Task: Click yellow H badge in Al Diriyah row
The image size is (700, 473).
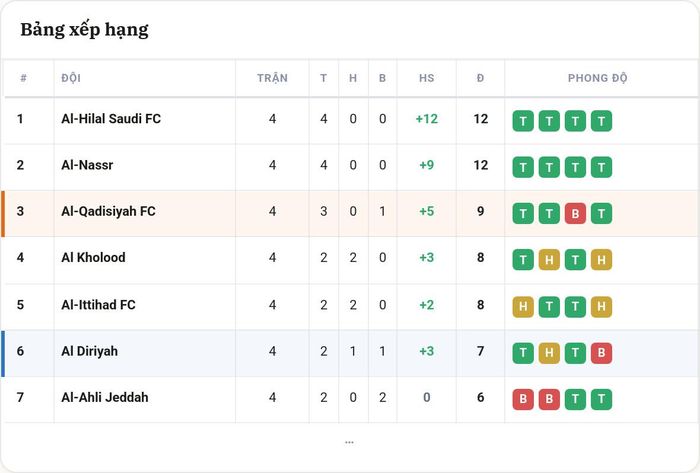Action: coord(549,353)
